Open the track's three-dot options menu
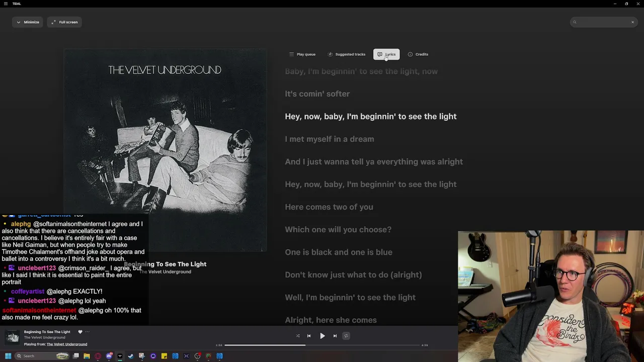Screen dimensions: 644x362 87,332
